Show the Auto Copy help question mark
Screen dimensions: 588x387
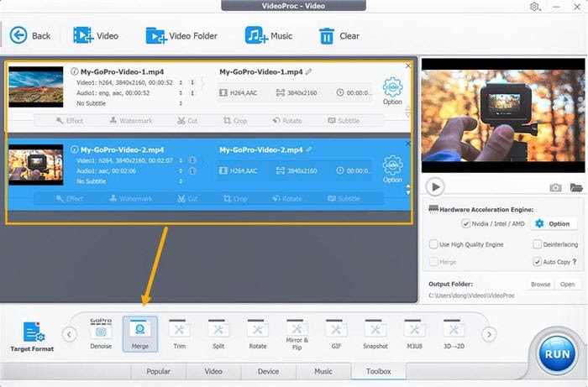[x=575, y=261]
